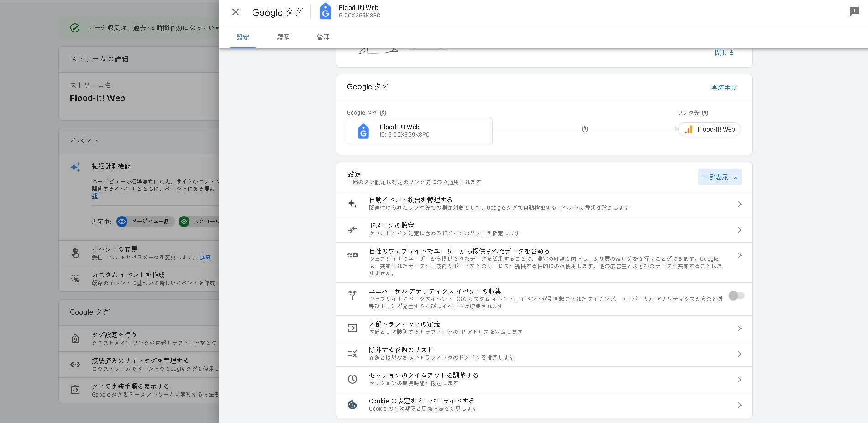Click the Flood-It! Web stream name heading
868x423 pixels.
97,98
